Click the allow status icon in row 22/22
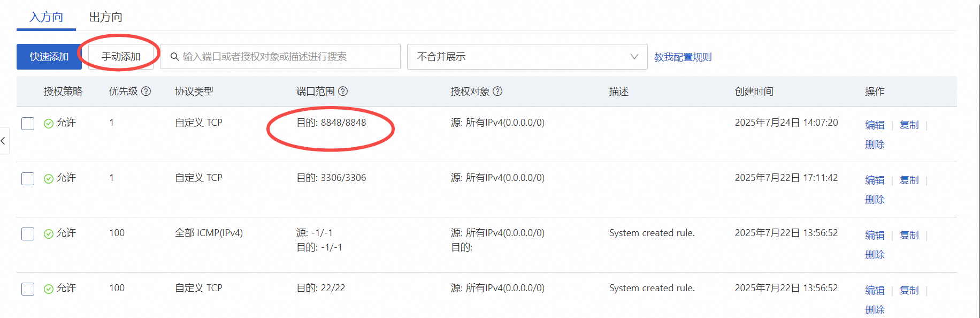This screenshot has height=318, width=980. click(49, 289)
